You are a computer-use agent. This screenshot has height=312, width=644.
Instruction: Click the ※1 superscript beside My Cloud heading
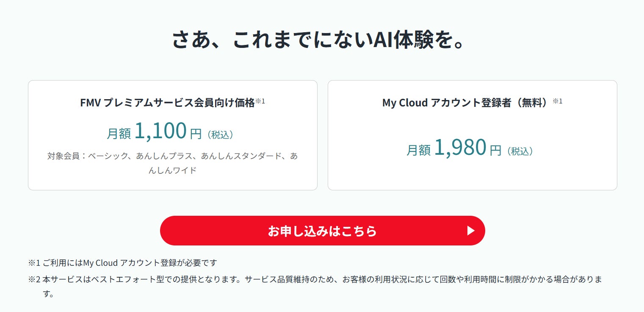tap(558, 101)
